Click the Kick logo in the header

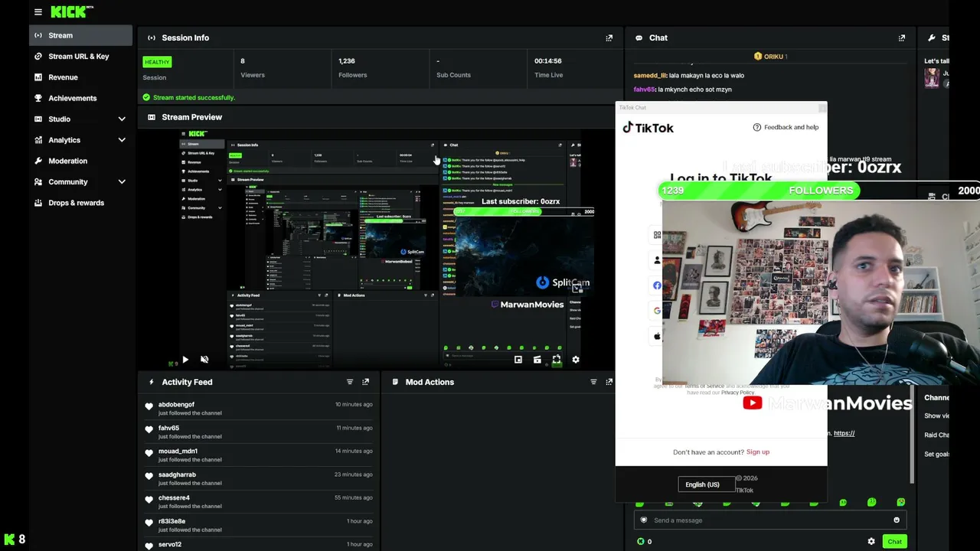[x=72, y=11]
